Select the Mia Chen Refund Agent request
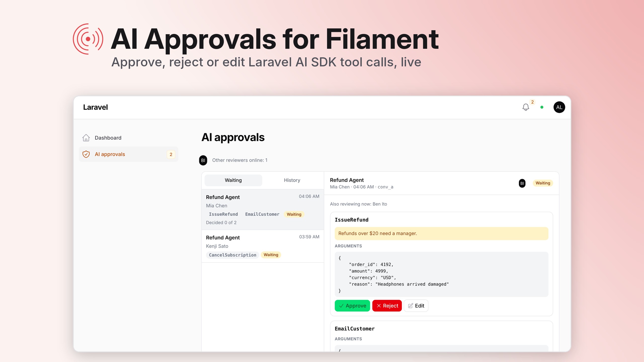This screenshot has width=644, height=362. (262, 209)
